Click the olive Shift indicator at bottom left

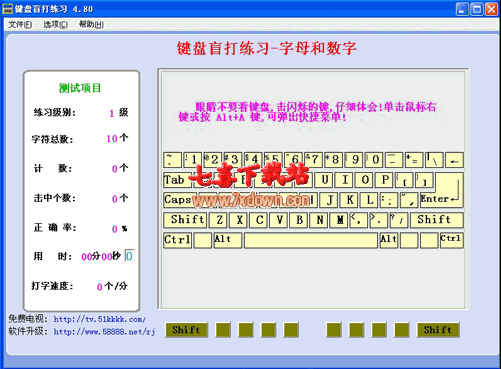pyautogui.click(x=186, y=330)
